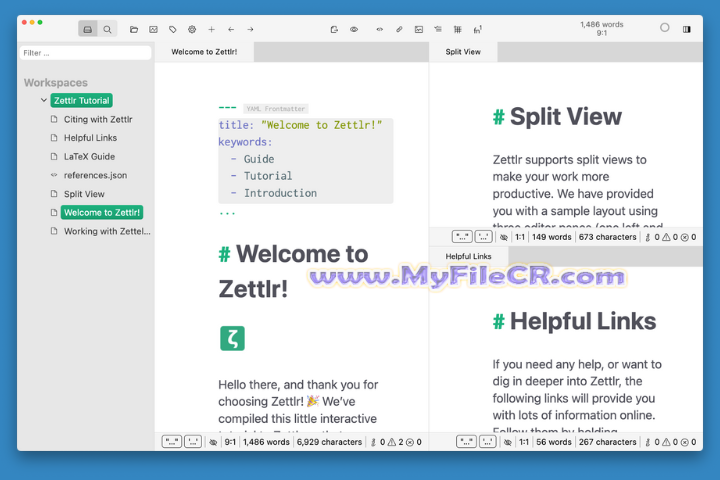The image size is (720, 480).
Task: Select Welcome to Zettlr! in file tree
Action: coord(102,213)
